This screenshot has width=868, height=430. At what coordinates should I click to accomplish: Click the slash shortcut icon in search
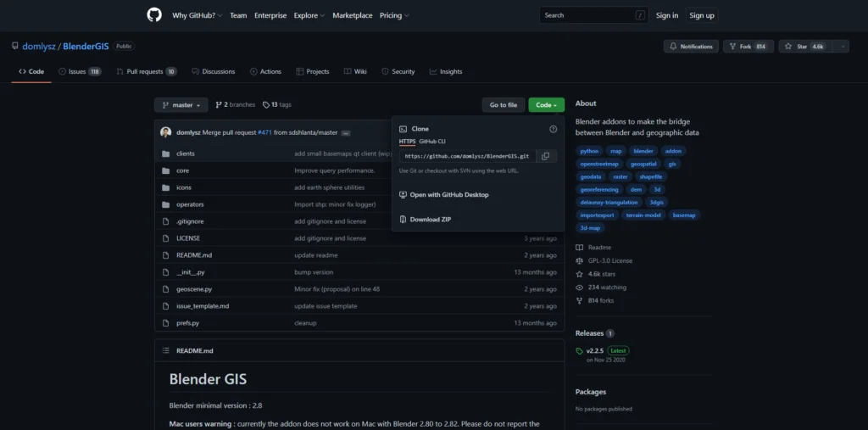pyautogui.click(x=641, y=15)
